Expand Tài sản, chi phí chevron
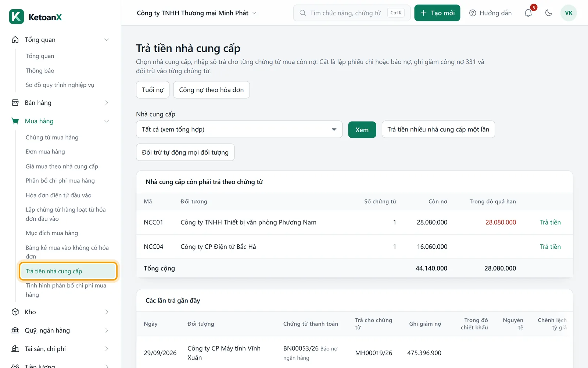Screen dimensions: 588x368 coord(107,349)
